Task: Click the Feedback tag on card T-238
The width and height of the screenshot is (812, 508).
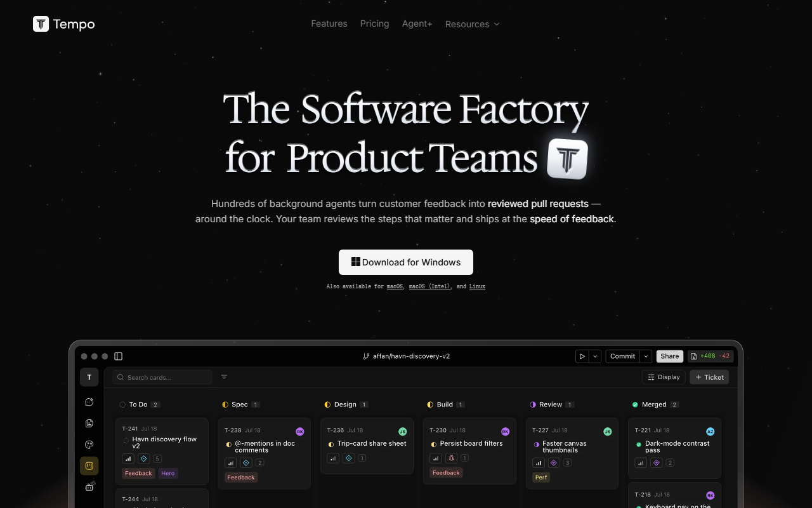Action: (241, 478)
